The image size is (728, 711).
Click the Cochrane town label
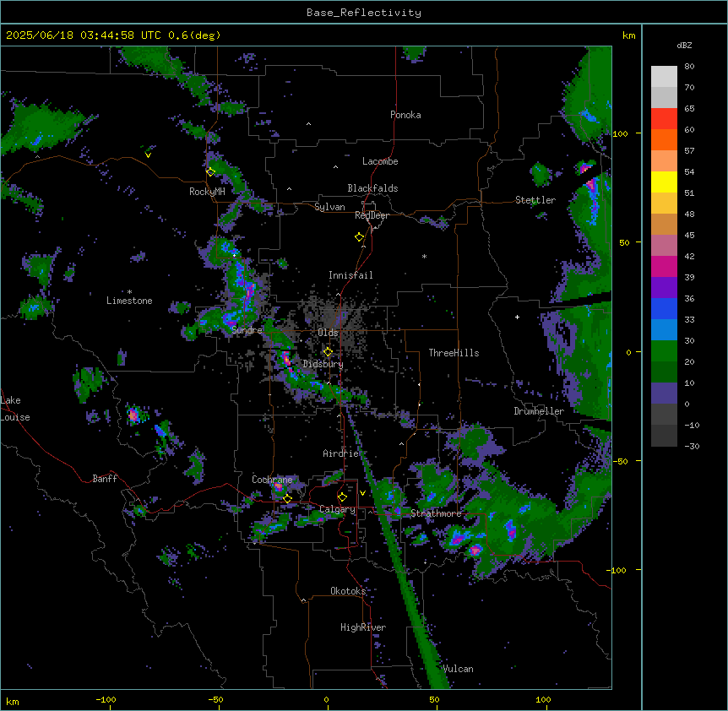coord(272,480)
